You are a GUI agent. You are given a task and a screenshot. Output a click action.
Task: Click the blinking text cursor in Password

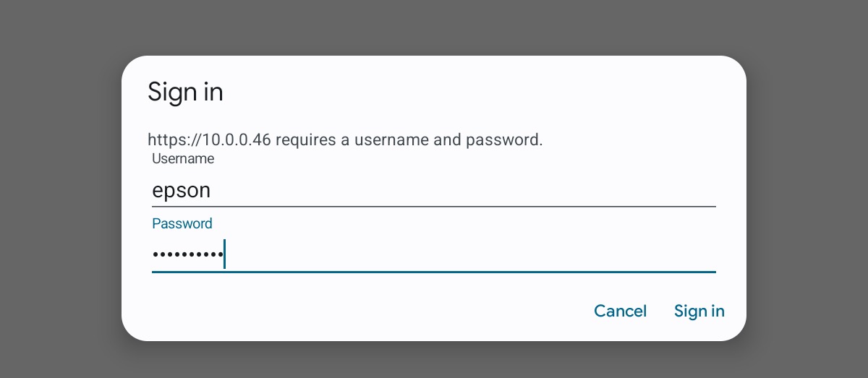point(224,254)
